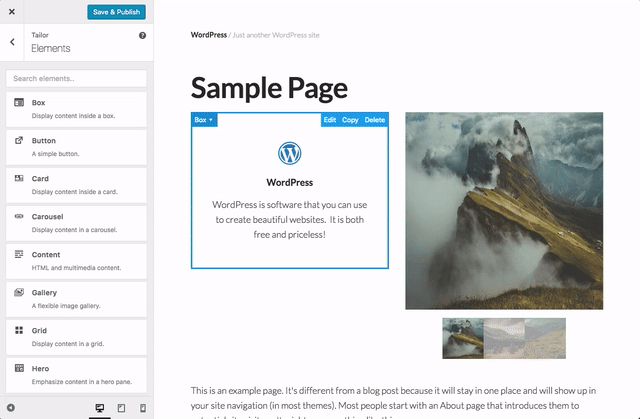Click the Sample Page heading
The width and height of the screenshot is (640, 419).
pos(269,88)
